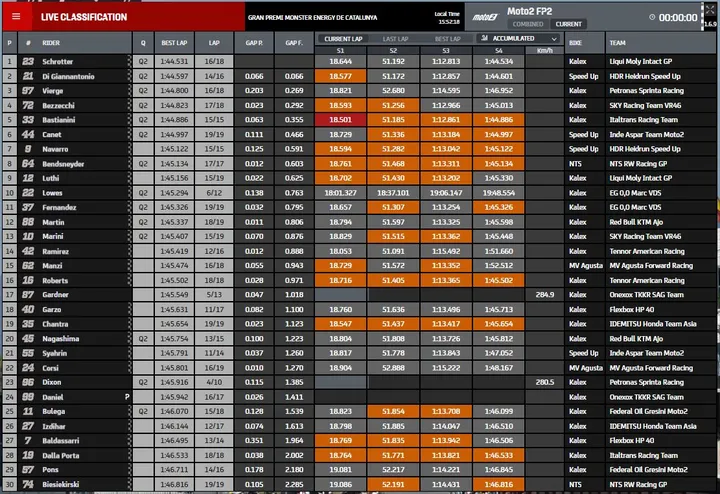
Task: Select the Current Lap tab
Action: [x=343, y=39]
